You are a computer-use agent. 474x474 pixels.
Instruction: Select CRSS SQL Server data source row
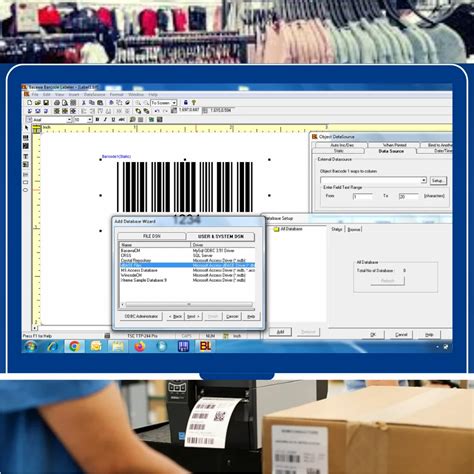[187, 255]
